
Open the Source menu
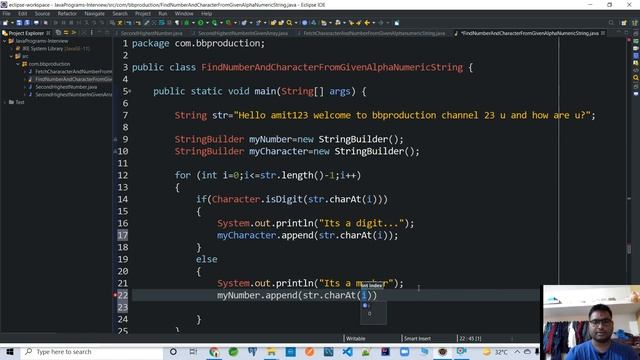[42, 13]
